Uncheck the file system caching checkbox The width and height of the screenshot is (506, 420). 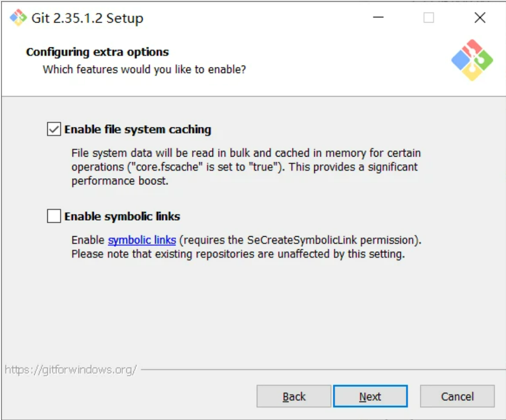pyautogui.click(x=53, y=129)
